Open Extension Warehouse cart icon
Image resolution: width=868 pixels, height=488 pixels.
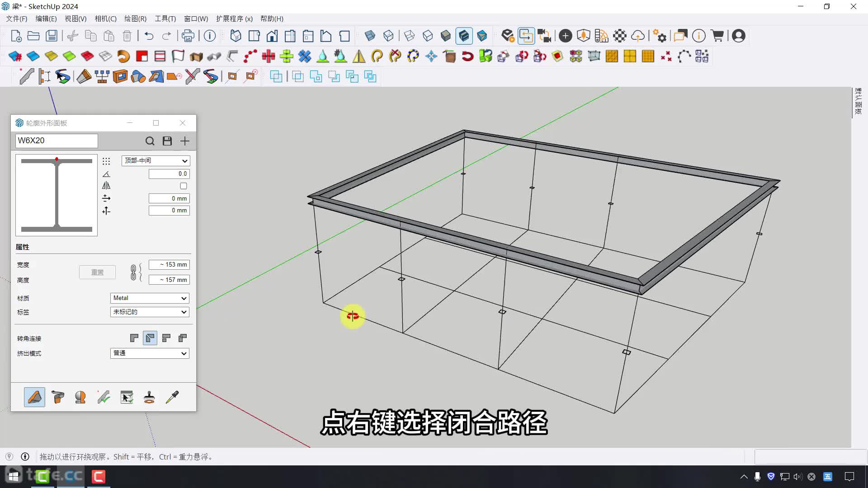point(717,36)
